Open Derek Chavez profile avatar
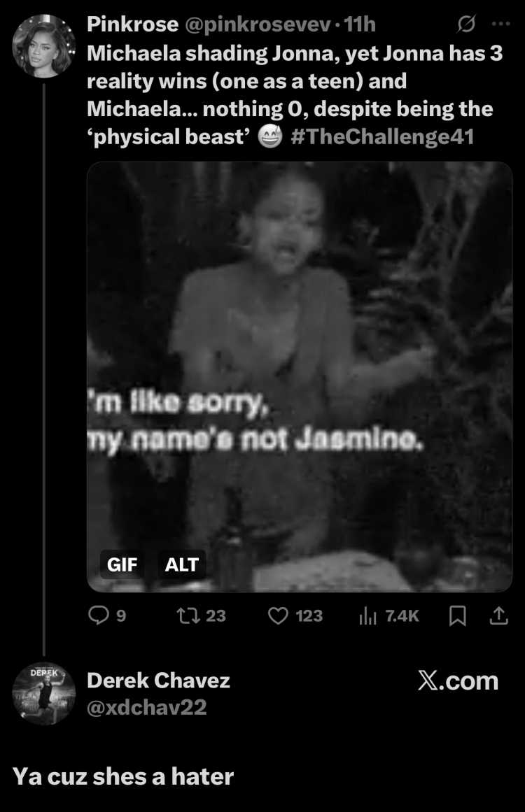This screenshot has height=812, width=525. pyautogui.click(x=44, y=694)
